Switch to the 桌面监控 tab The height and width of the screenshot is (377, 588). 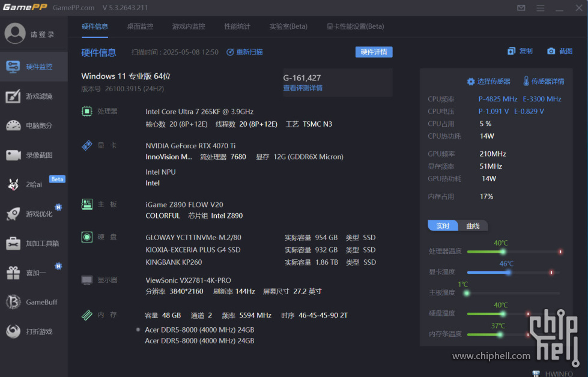(141, 26)
